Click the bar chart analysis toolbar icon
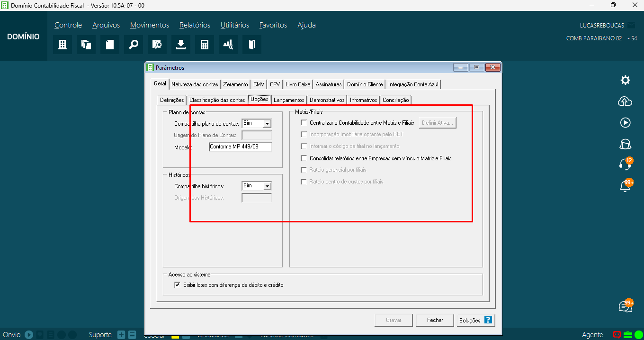Screen dimensions: 644x340 pyautogui.click(x=228, y=45)
